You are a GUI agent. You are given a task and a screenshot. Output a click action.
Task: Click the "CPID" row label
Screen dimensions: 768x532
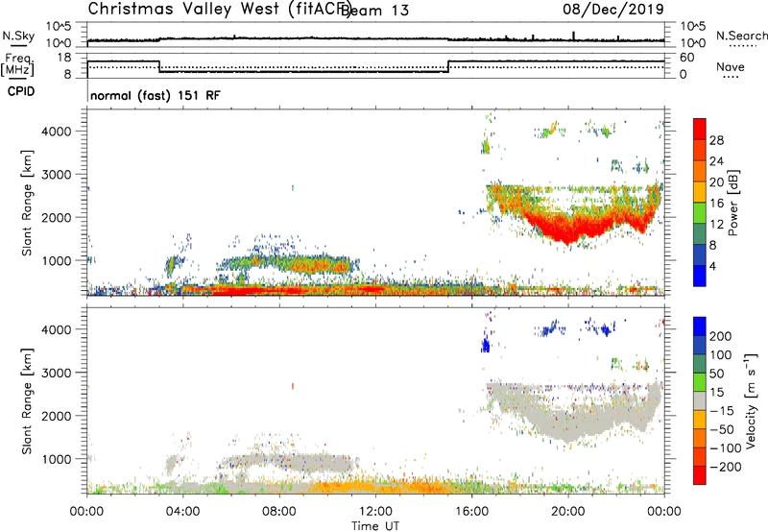pos(21,91)
